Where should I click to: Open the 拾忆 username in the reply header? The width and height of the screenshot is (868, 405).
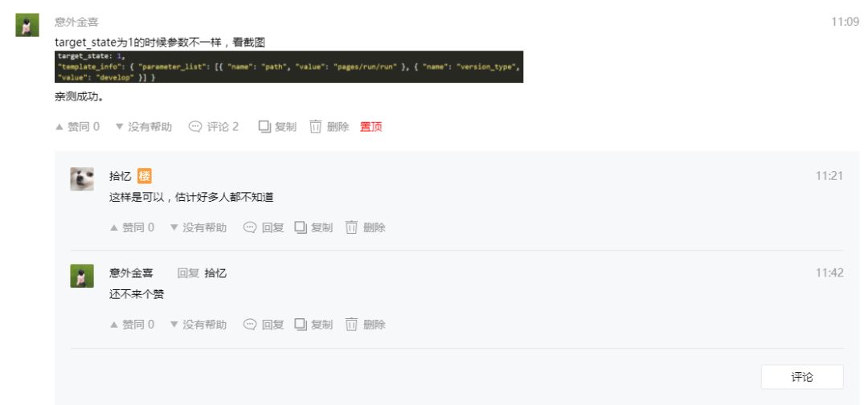[x=215, y=272]
